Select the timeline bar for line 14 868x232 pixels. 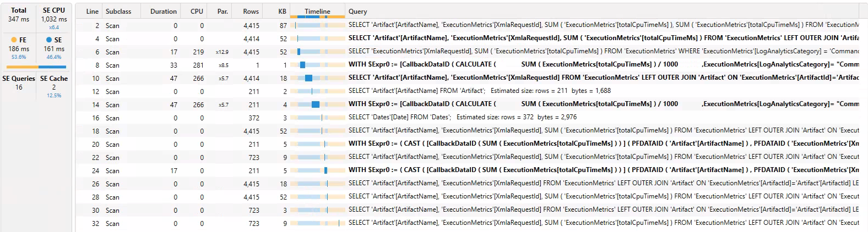[x=315, y=104]
